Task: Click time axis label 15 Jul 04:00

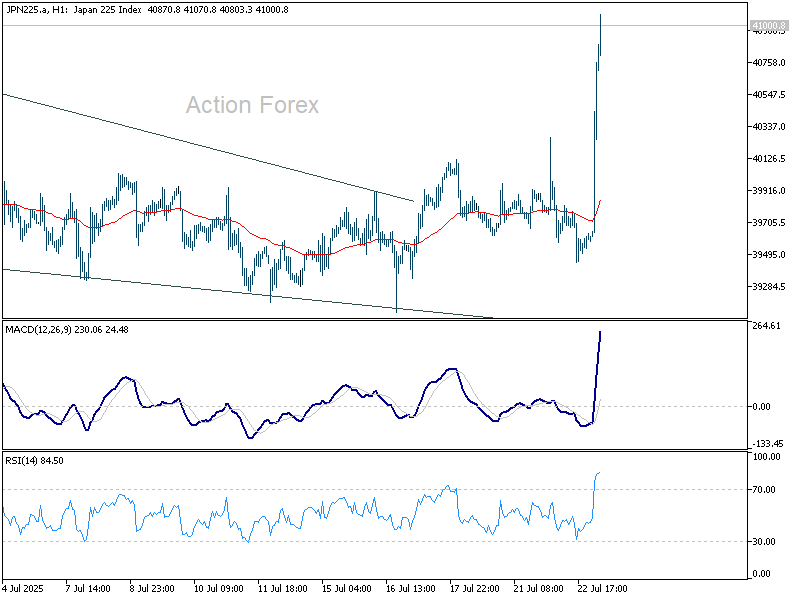Action: [x=347, y=589]
